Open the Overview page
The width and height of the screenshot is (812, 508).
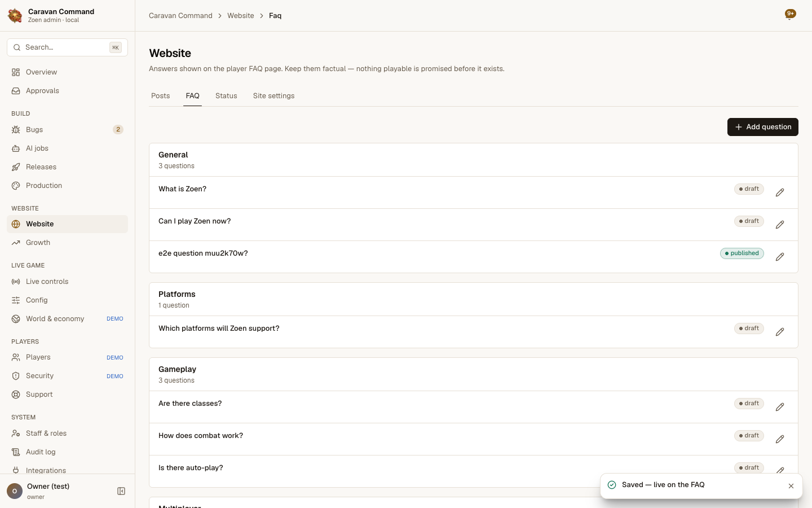pyautogui.click(x=67, y=72)
